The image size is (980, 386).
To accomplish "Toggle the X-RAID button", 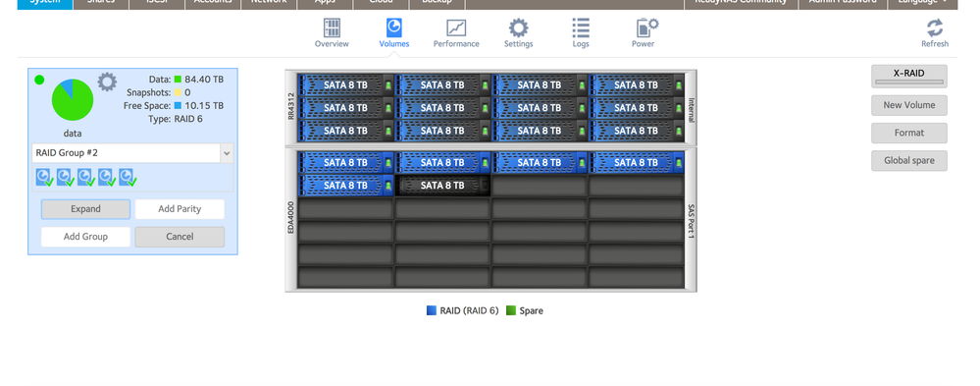I will (908, 77).
